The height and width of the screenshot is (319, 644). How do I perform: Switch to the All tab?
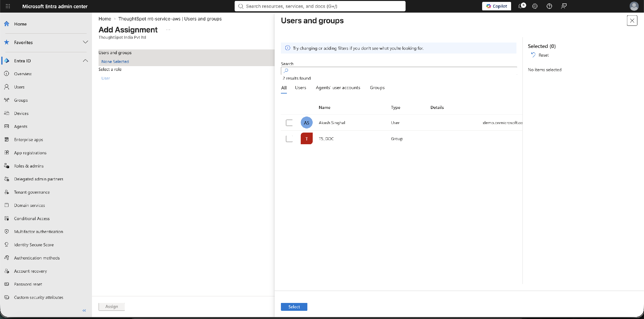coord(284,88)
